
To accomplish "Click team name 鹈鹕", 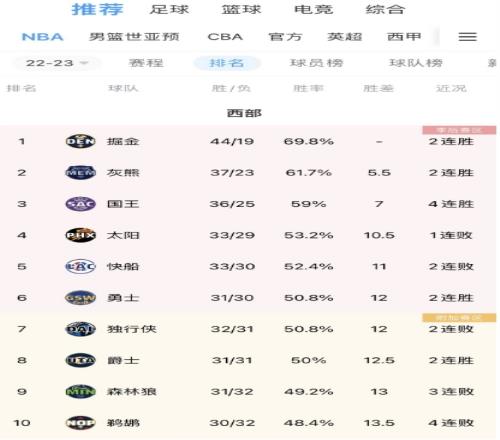I will point(123,423).
